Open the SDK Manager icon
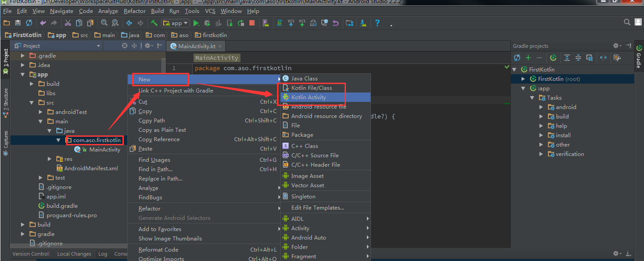 363,23
